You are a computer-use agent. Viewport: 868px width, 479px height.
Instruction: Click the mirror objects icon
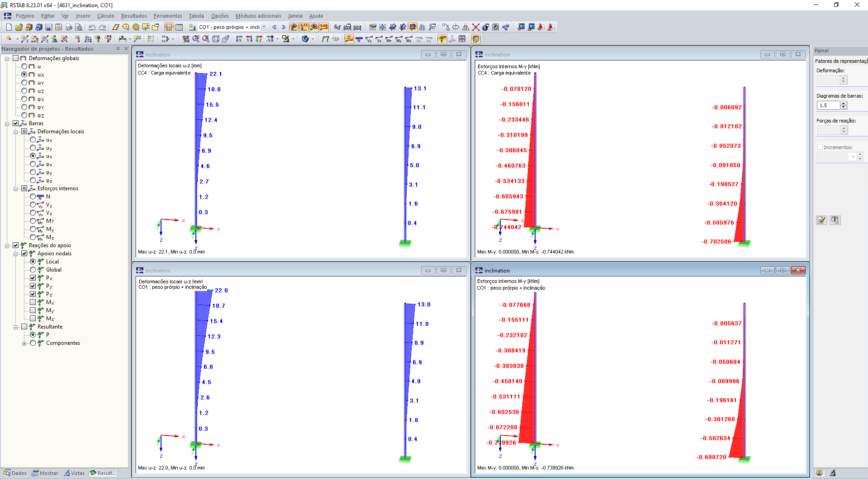click(466, 27)
